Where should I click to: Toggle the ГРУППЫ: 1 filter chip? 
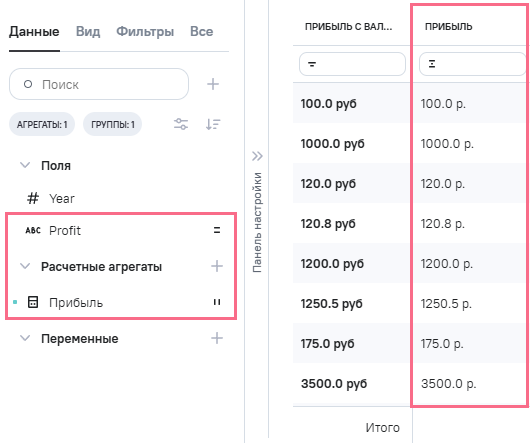tap(113, 124)
